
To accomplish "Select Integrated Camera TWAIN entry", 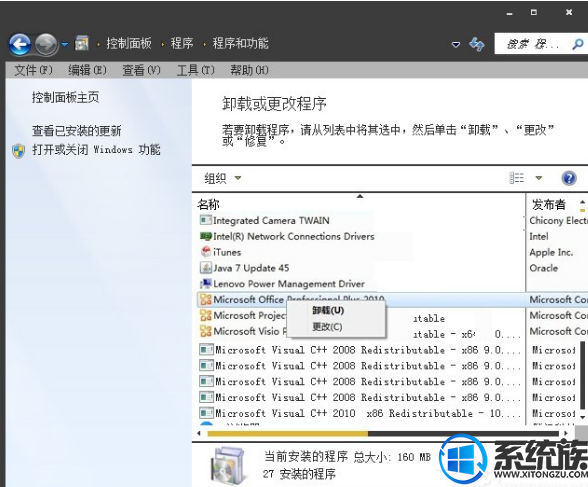I will 271,220.
